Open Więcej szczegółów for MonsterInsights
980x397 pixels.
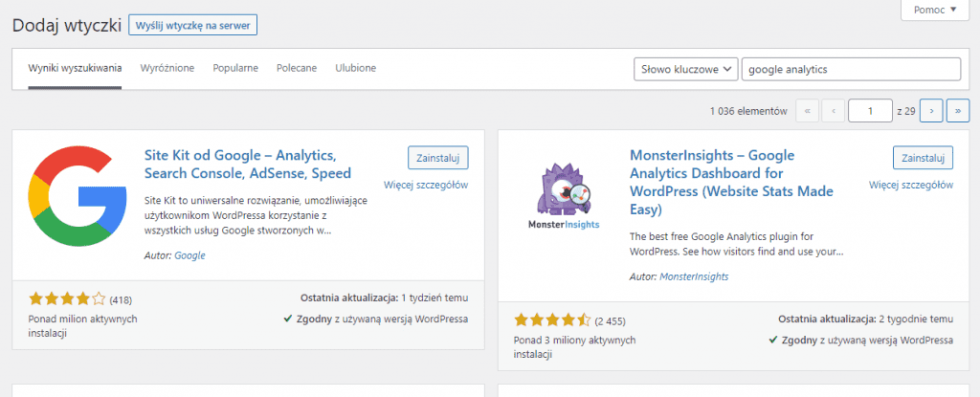click(911, 185)
